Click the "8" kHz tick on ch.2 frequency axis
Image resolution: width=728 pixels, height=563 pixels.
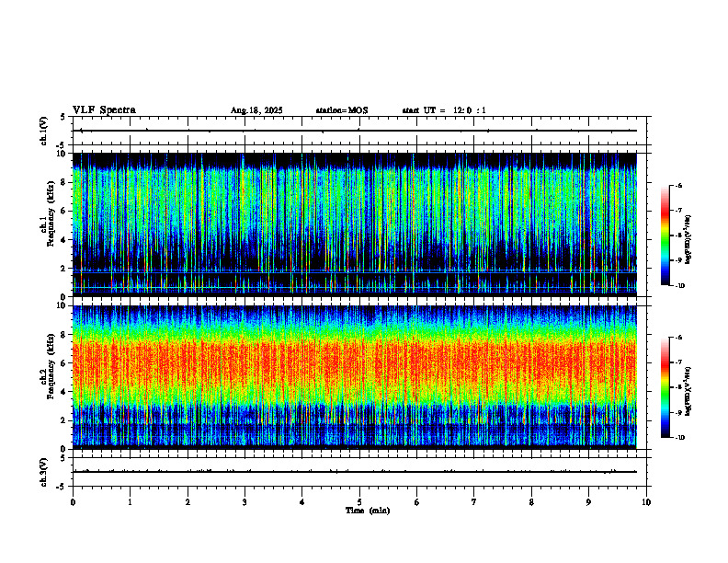pos(64,335)
